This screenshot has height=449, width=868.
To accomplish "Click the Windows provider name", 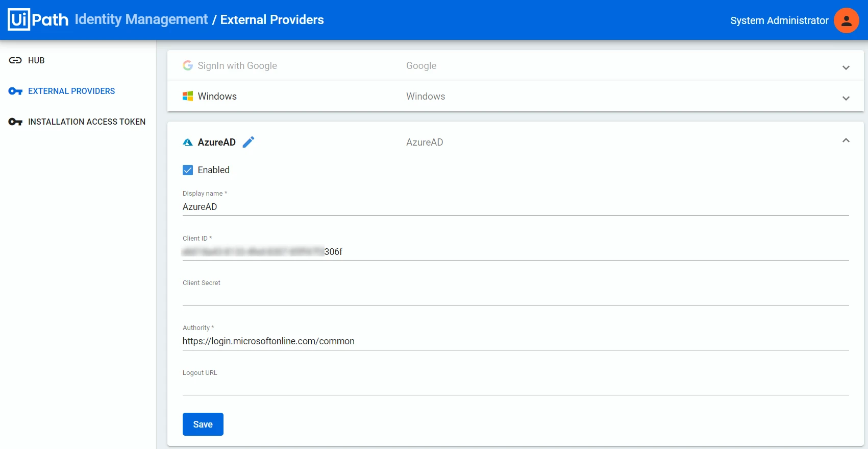I will pos(217,96).
